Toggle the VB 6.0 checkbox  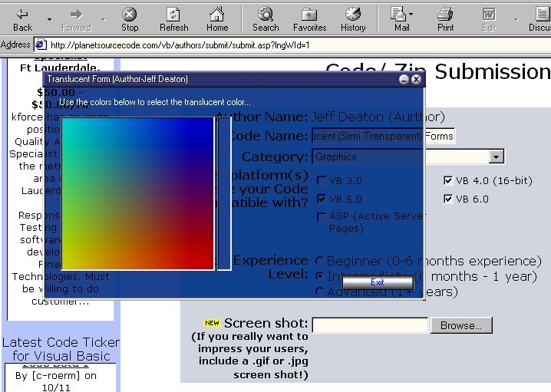(448, 199)
